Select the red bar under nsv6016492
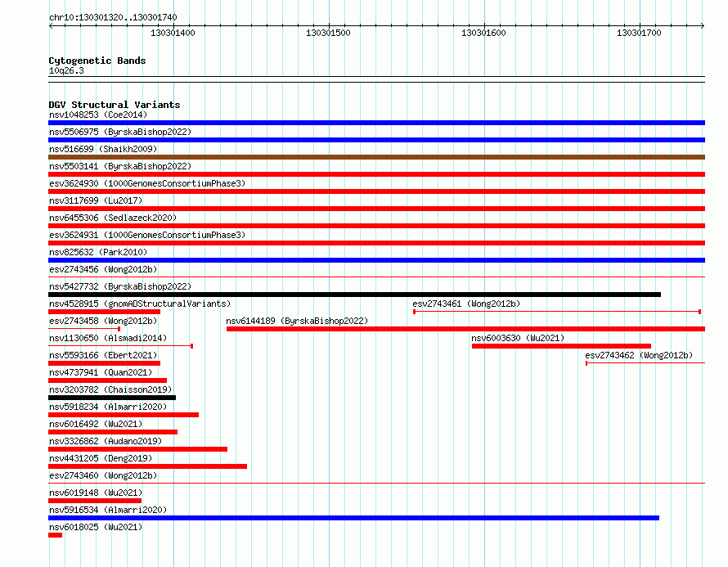Screen dimensions: 728x567 click(113, 432)
